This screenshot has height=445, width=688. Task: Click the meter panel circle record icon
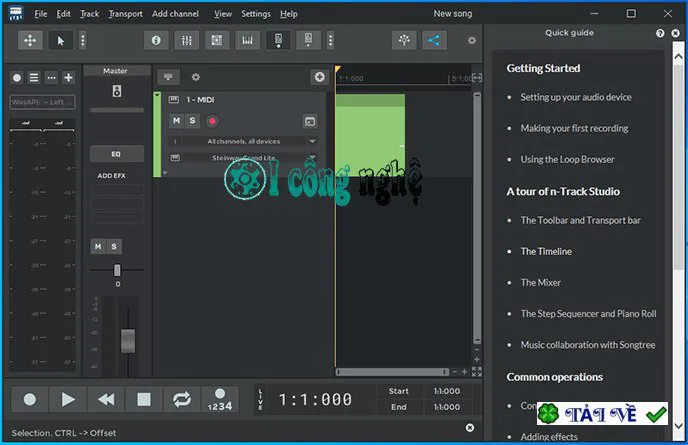[x=17, y=78]
